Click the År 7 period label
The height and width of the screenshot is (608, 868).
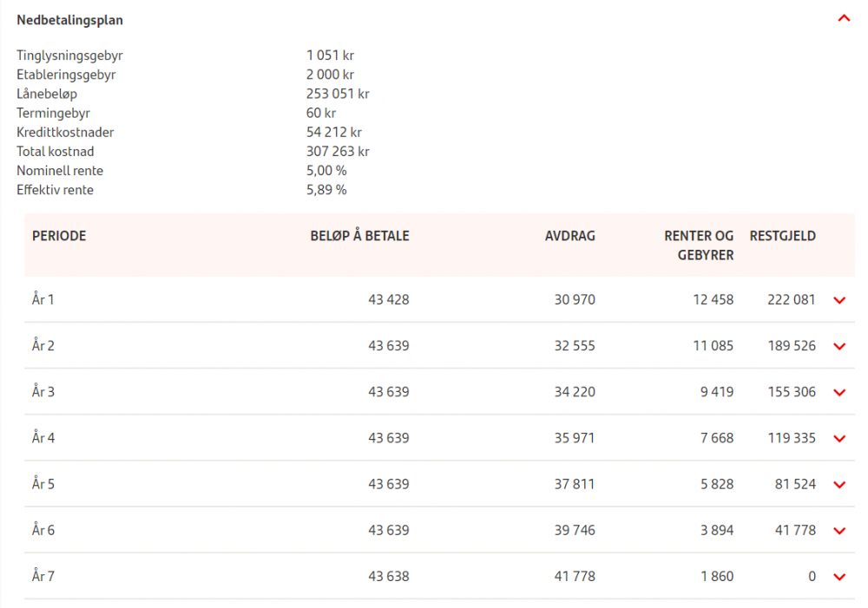coord(43,576)
